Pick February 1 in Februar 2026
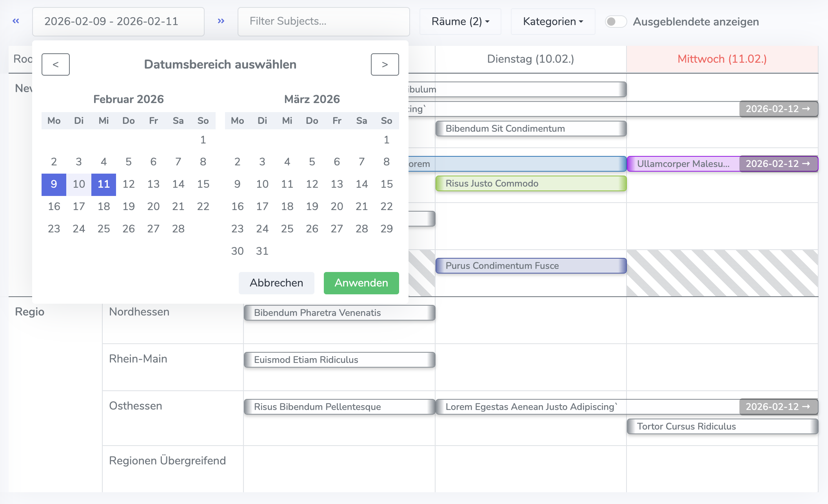The image size is (828, 504). [x=203, y=140]
